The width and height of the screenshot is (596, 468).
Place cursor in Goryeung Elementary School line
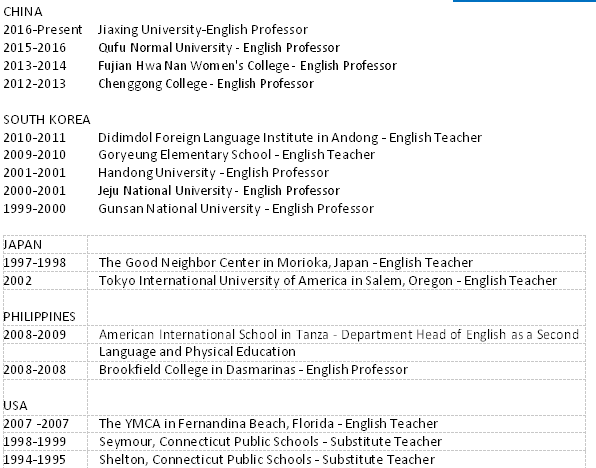click(236, 155)
